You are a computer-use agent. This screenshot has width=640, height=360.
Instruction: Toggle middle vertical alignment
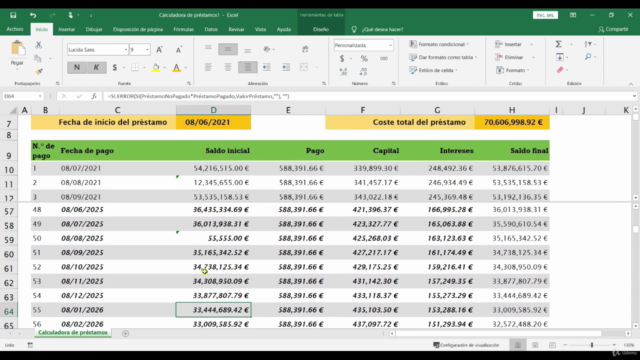click(x=228, y=49)
